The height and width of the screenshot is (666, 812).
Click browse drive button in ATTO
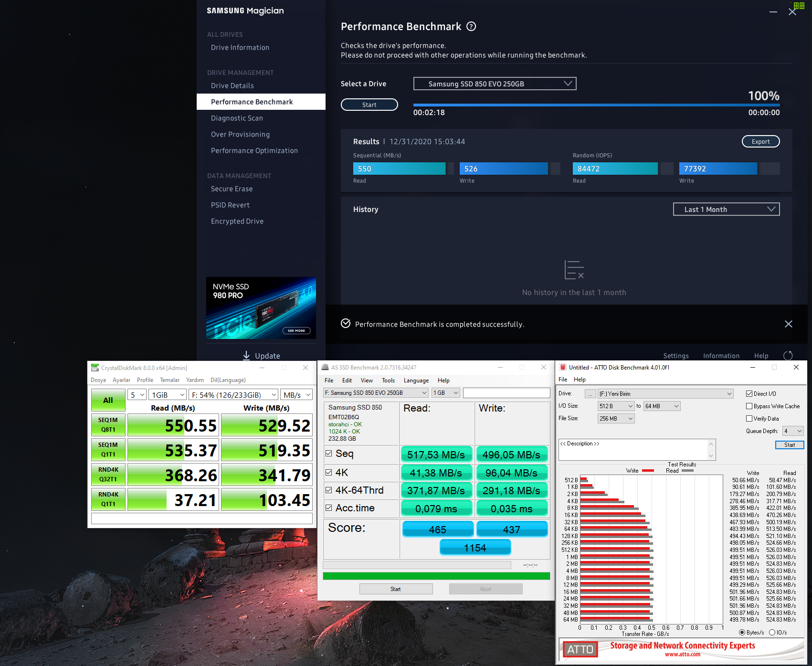tap(591, 394)
